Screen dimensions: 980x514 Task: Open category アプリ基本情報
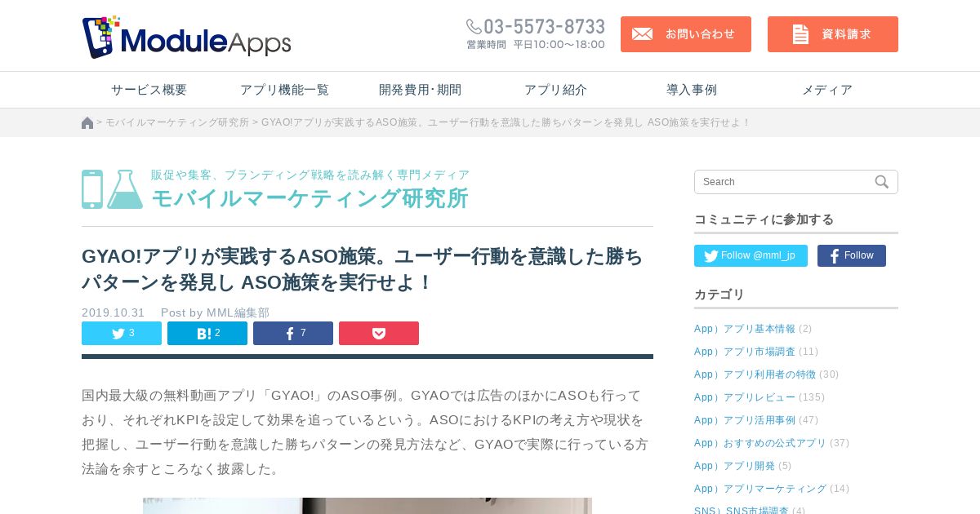point(745,329)
